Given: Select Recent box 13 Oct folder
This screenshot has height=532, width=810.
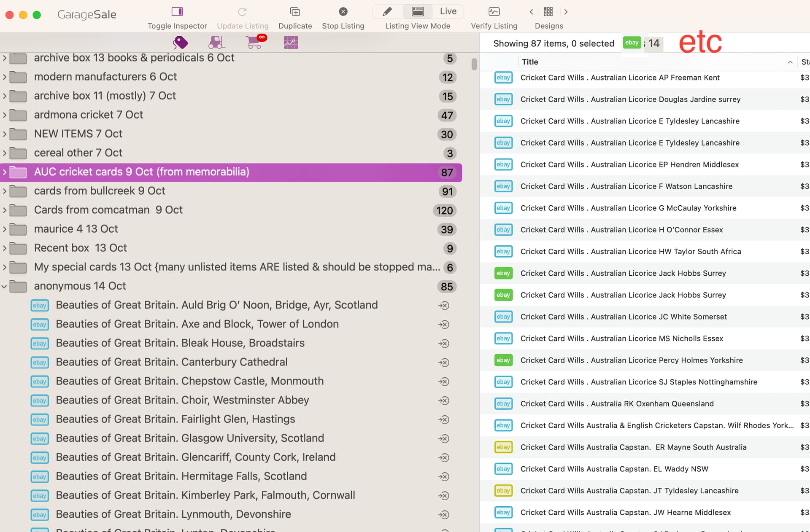Looking at the screenshot, I should 231,248.
